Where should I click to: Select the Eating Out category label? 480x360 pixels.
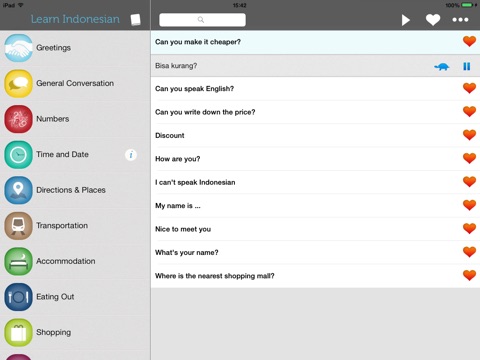55,297
